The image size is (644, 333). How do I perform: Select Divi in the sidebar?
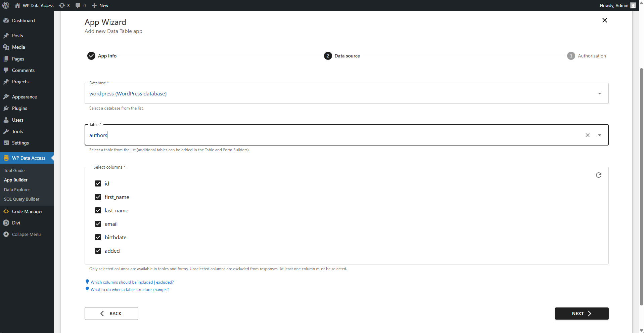coord(16,223)
